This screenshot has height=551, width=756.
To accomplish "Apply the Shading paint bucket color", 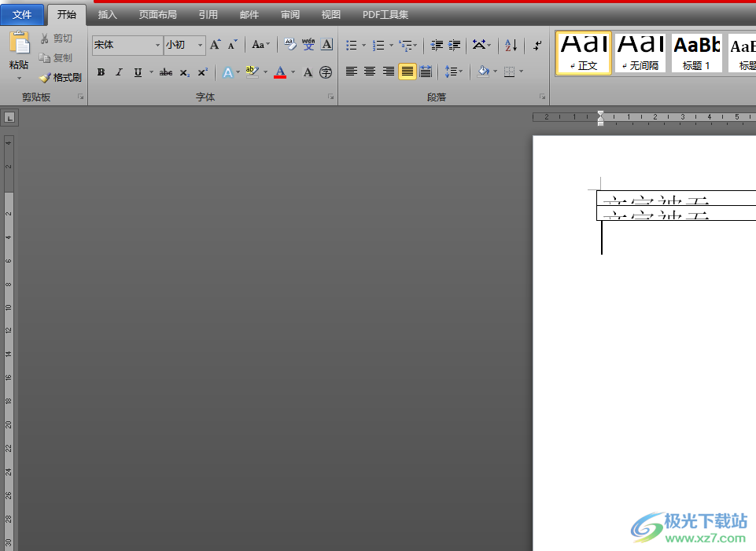I will [484, 72].
